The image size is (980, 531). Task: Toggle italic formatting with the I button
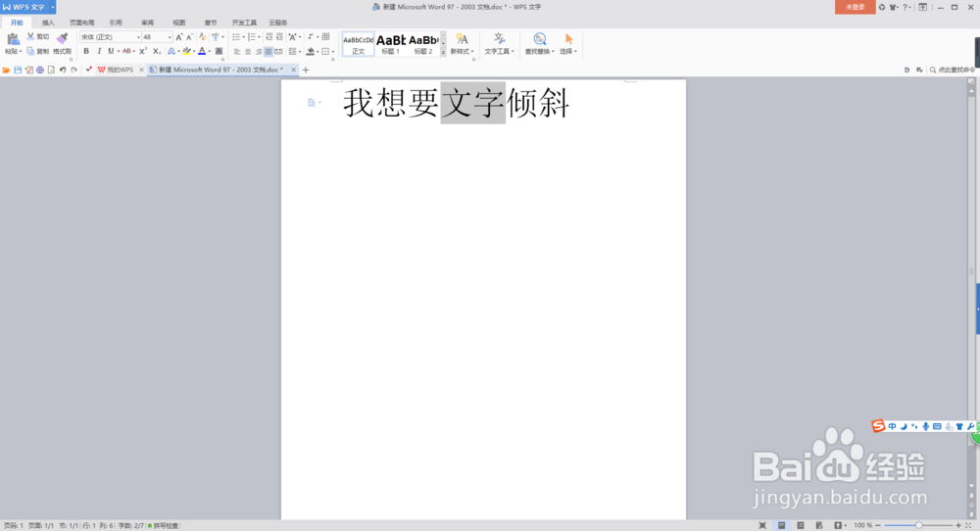(99, 51)
